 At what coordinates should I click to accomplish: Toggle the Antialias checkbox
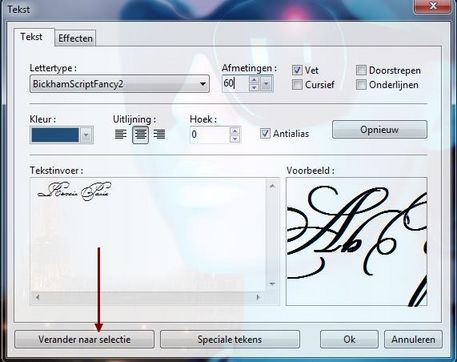[x=265, y=134]
